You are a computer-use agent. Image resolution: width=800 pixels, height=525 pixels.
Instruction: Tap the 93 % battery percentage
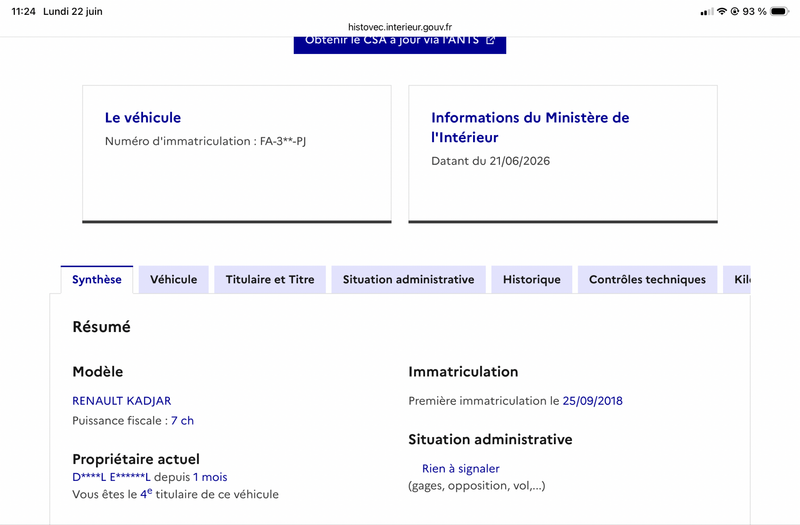coord(754,11)
